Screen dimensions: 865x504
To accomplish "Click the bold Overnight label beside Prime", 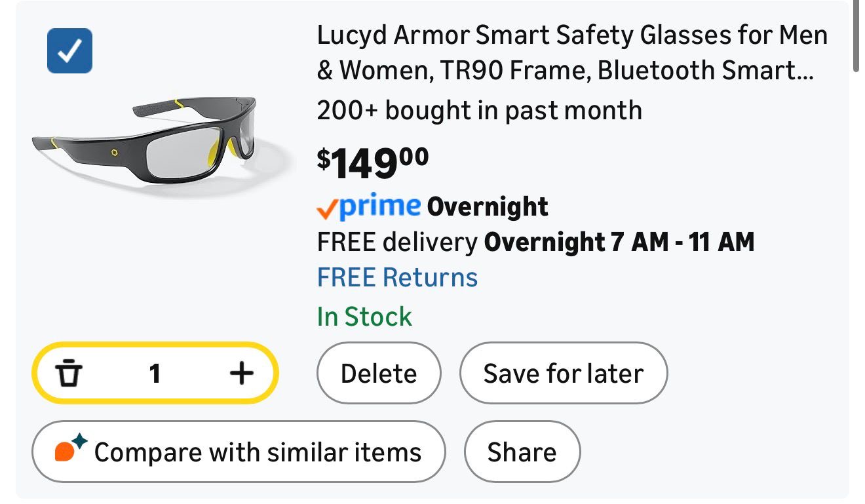I will (x=488, y=207).
